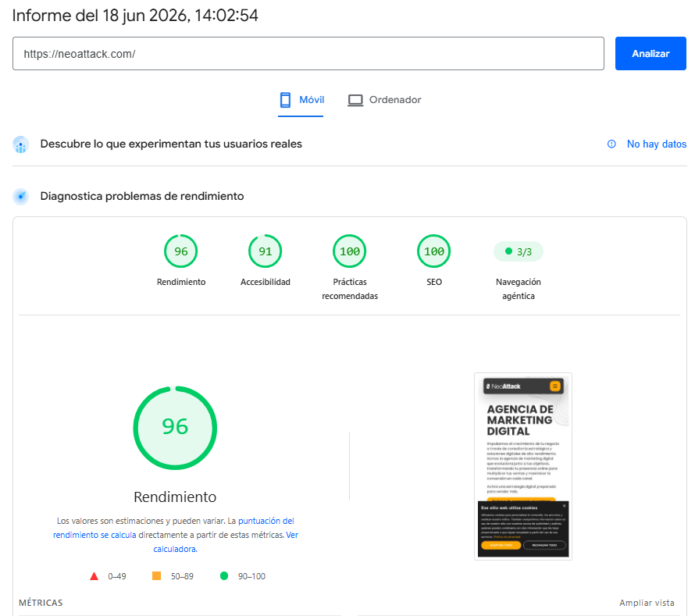
Task: Click the NeoAttack mobile page screenshot thumbnail
Action: 523,467
